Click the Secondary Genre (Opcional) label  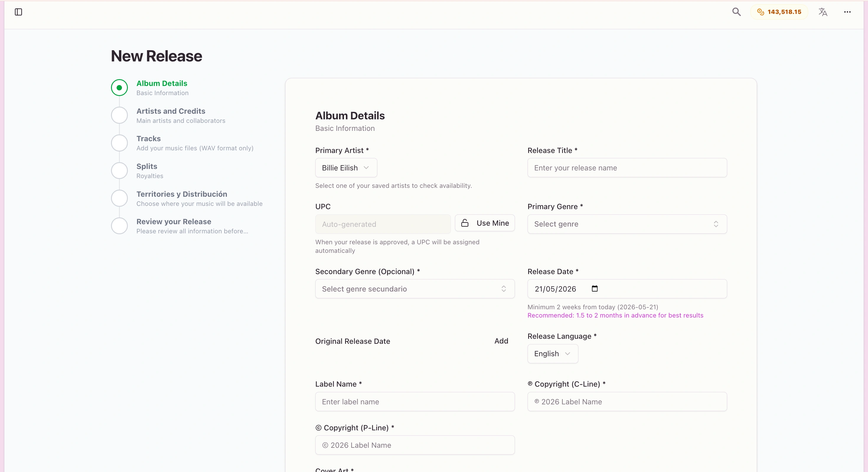coord(367,271)
